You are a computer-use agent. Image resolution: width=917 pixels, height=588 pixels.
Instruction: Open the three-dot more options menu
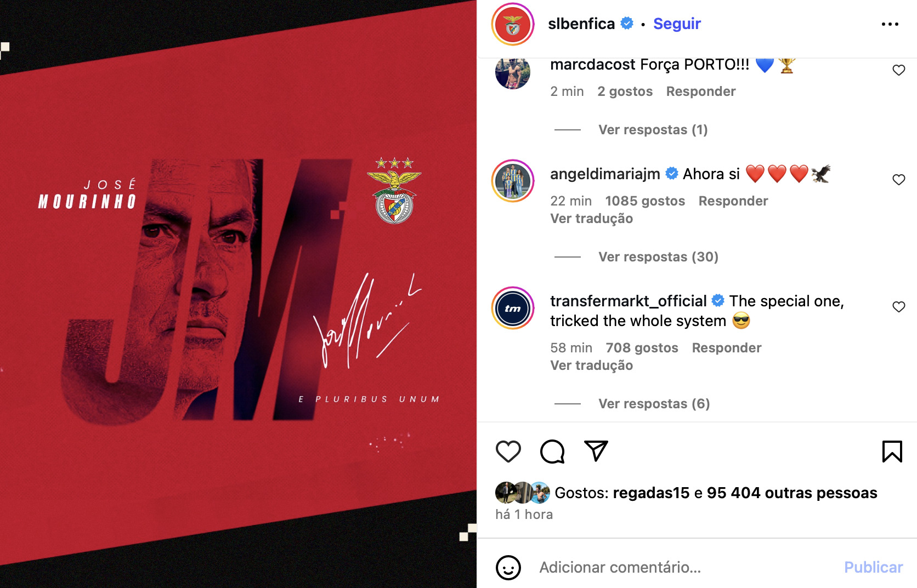click(x=890, y=24)
